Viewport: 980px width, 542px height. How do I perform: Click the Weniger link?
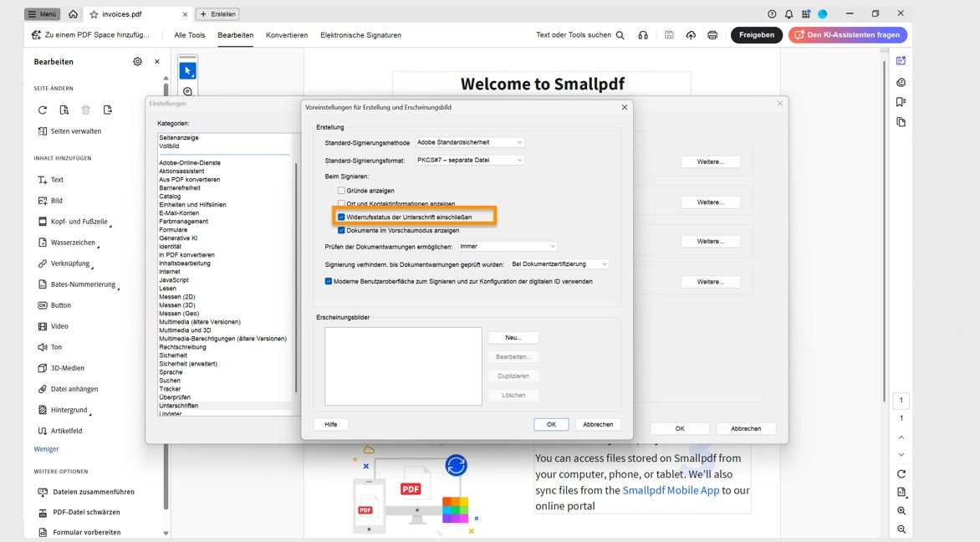pos(46,449)
